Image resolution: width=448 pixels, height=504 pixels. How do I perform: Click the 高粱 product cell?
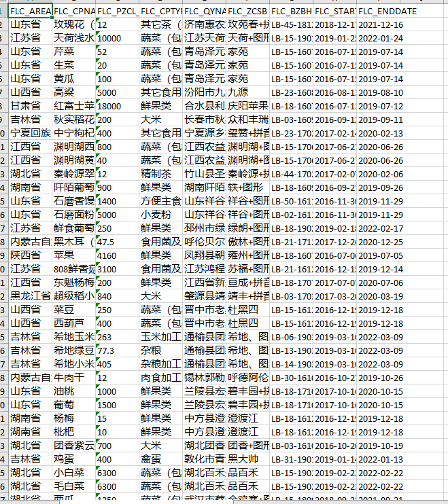pyautogui.click(x=74, y=92)
